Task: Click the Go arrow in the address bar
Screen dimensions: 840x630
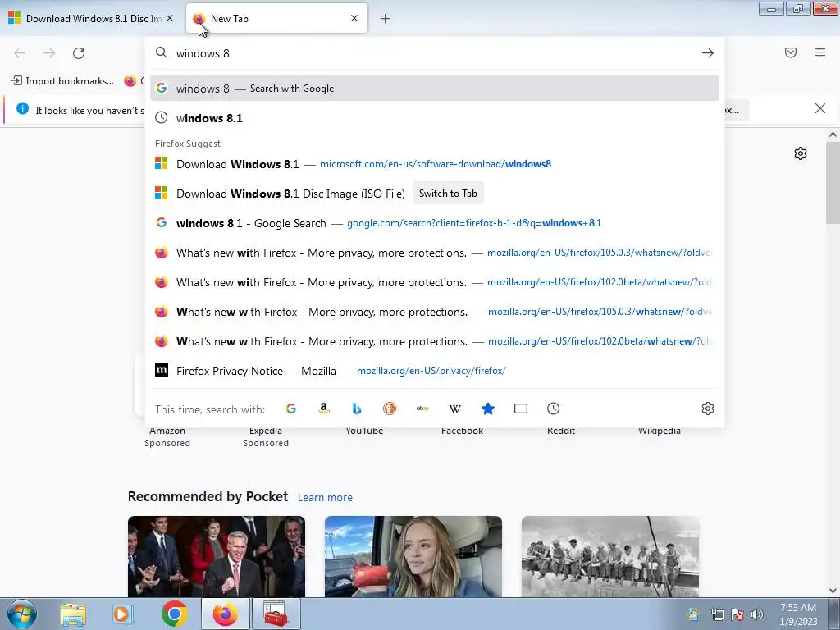Action: click(708, 53)
